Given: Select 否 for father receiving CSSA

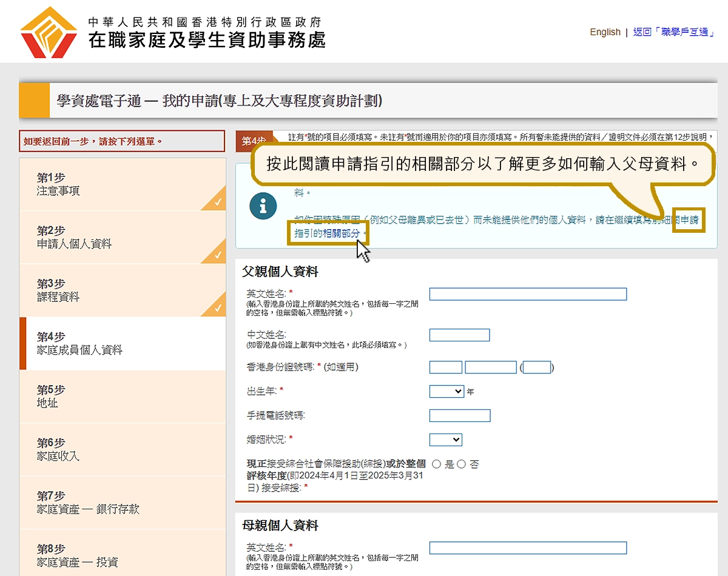Looking at the screenshot, I should 462,464.
